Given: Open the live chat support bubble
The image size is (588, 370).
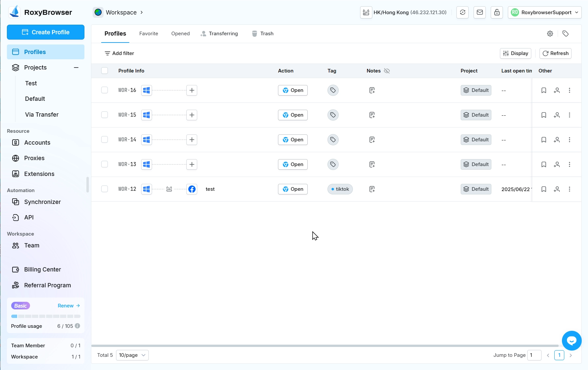Looking at the screenshot, I should click(572, 341).
